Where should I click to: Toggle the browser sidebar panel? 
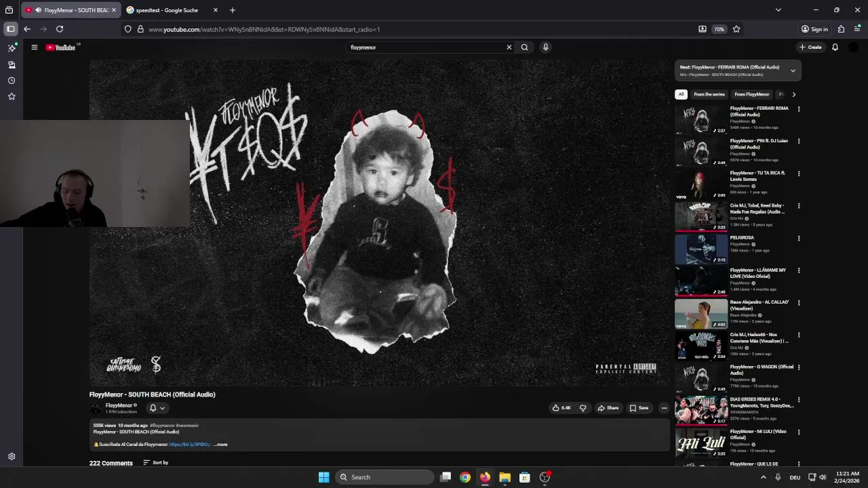[11, 29]
